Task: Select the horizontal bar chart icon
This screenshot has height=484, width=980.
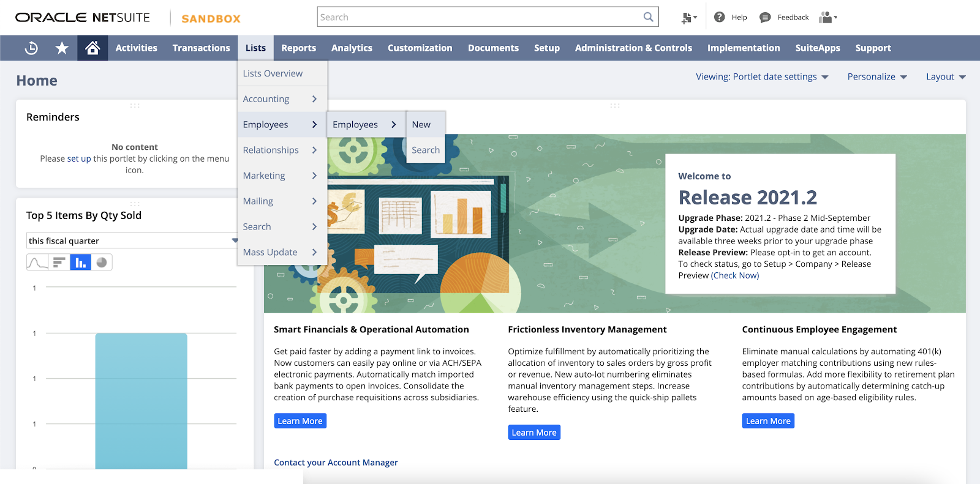Action: tap(59, 262)
